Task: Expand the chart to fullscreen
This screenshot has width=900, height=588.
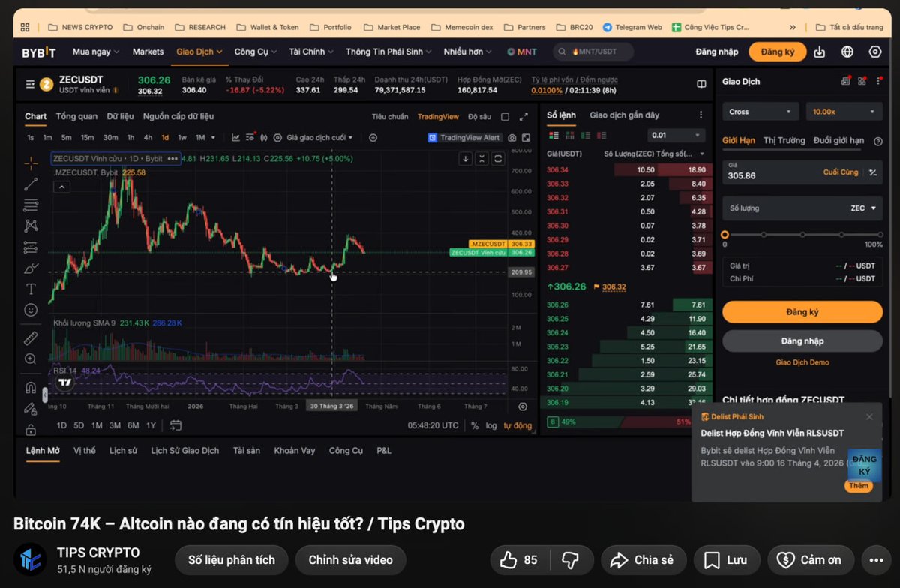Action: (523, 117)
